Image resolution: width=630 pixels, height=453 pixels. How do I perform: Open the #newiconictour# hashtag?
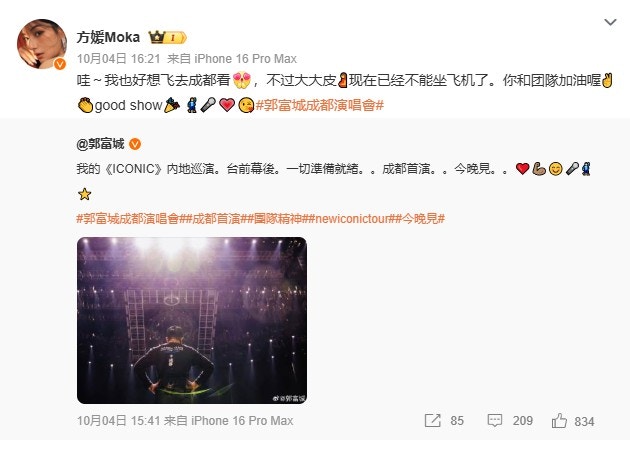[353, 219]
